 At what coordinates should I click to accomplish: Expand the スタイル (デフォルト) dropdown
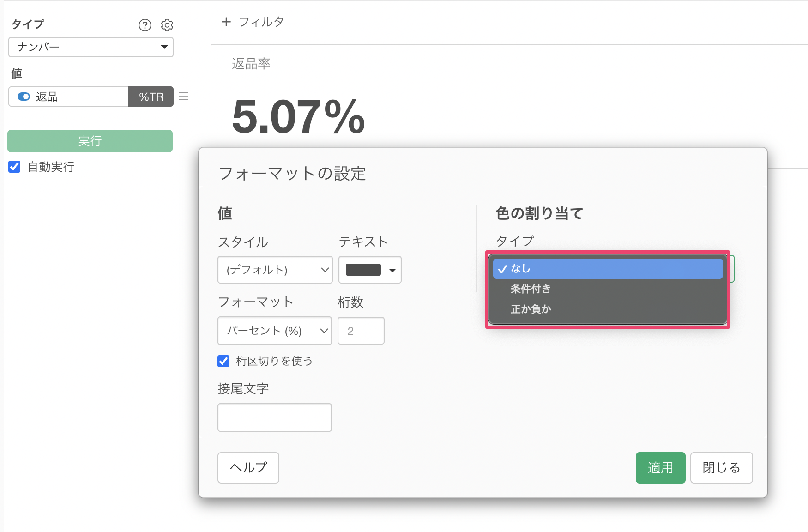[x=275, y=270]
